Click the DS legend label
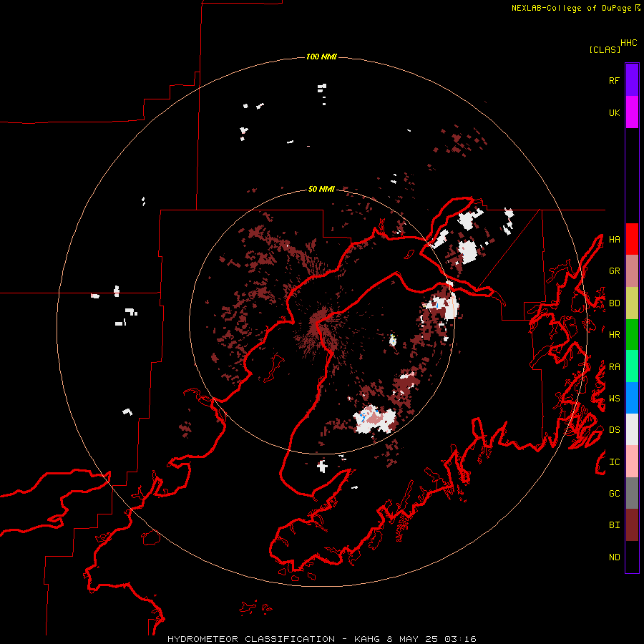The width and height of the screenshot is (644, 644). click(x=614, y=430)
